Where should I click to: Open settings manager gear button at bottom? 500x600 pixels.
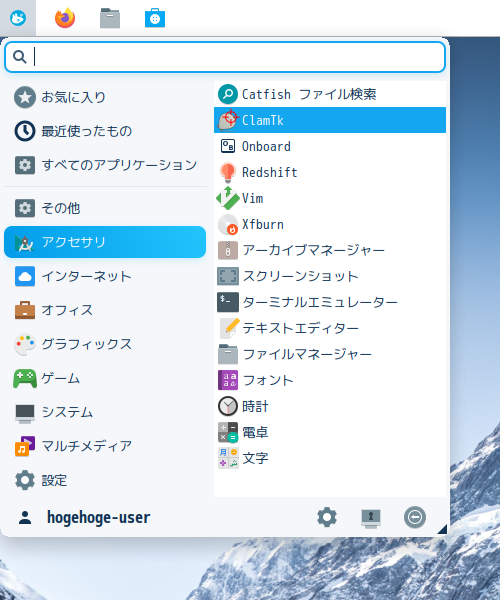click(x=327, y=517)
